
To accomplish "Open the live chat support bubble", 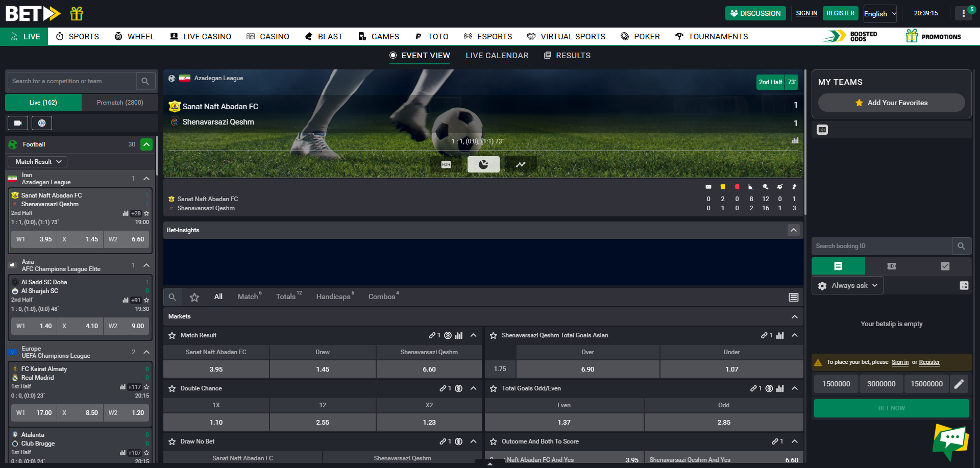I will click(x=950, y=439).
